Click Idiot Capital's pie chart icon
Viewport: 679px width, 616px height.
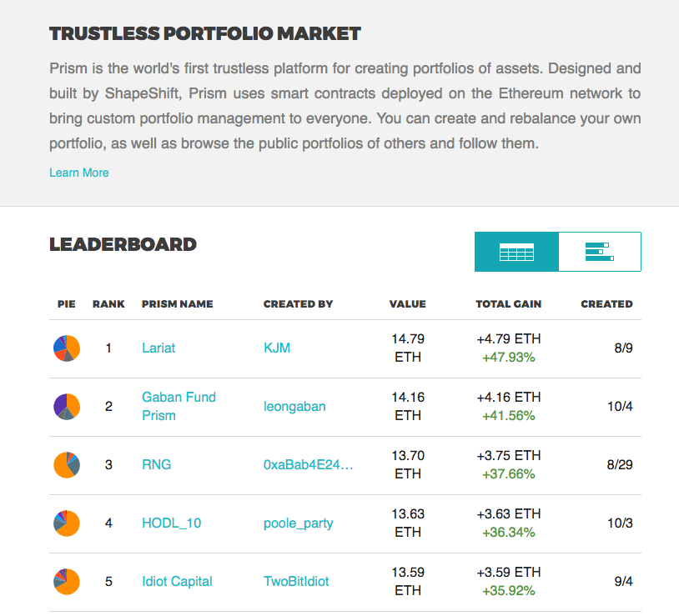coord(66,581)
